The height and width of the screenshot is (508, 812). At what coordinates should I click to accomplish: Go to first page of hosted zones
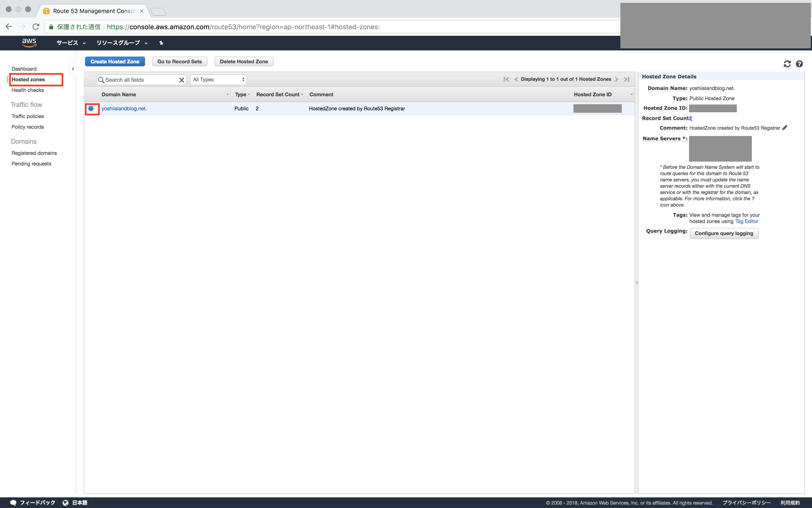(x=506, y=79)
